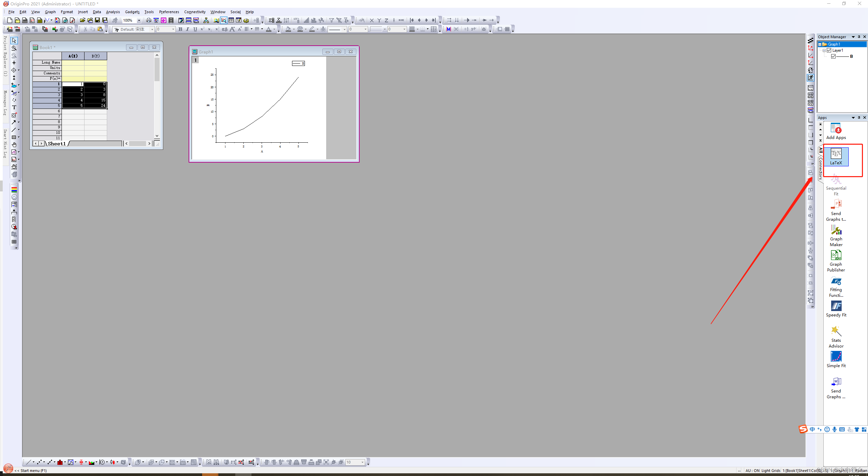Viewport: 868px width, 476px height.
Task: Switch to the Connectors apps tab
Action: pos(820,168)
